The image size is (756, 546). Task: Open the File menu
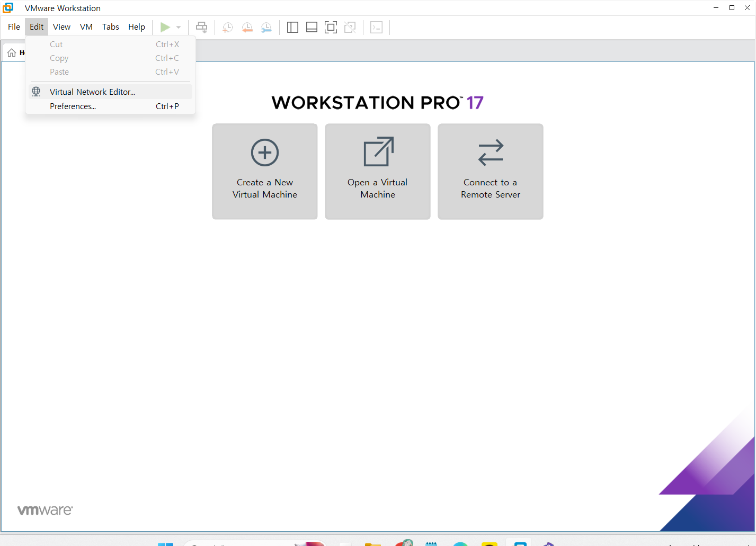click(14, 27)
